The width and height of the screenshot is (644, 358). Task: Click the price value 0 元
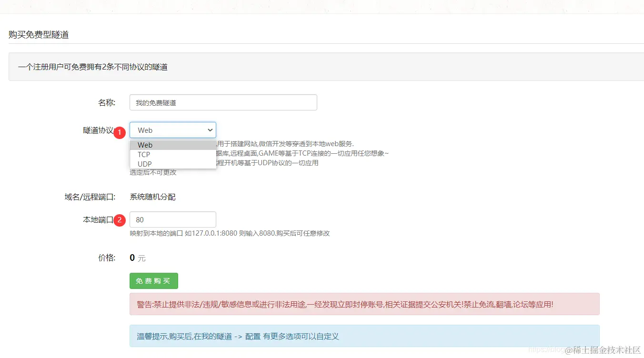(x=138, y=258)
